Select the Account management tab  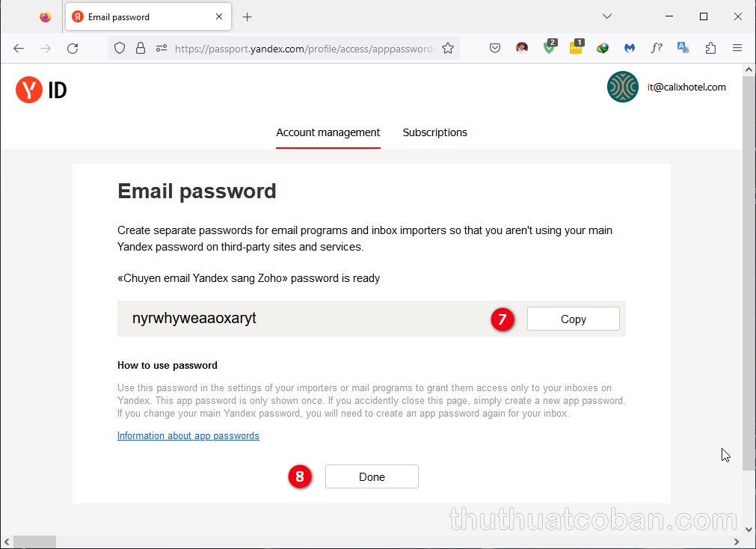coord(328,132)
